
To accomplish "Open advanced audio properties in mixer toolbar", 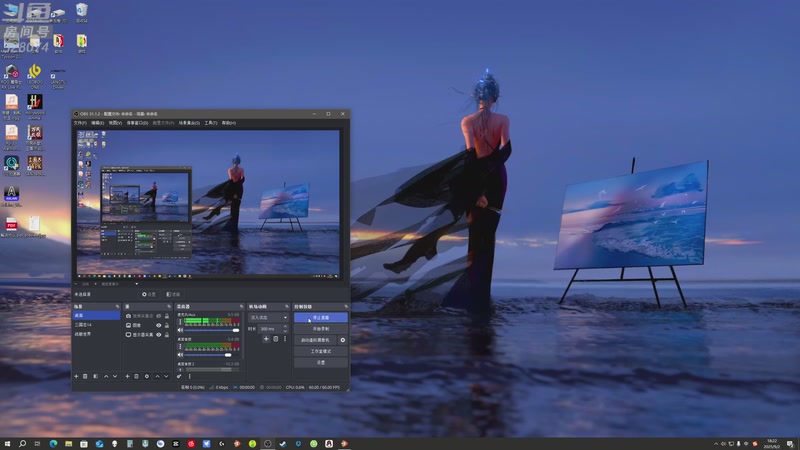I will tap(179, 377).
